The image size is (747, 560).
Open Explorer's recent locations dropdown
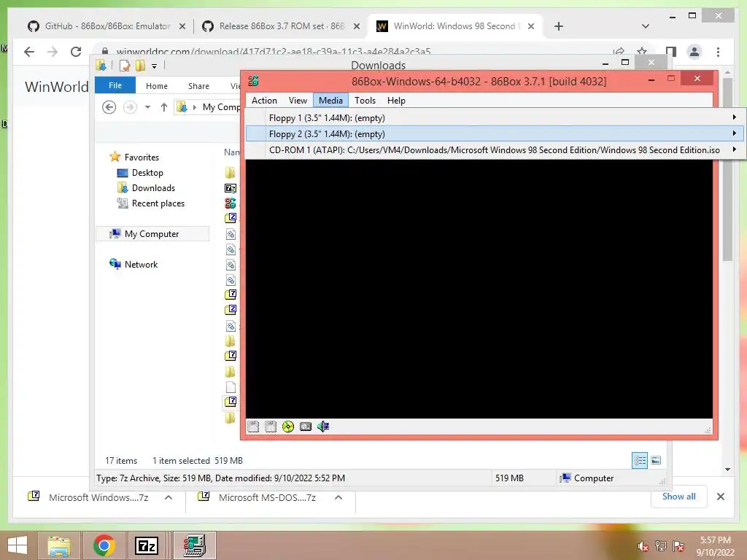coord(147,107)
